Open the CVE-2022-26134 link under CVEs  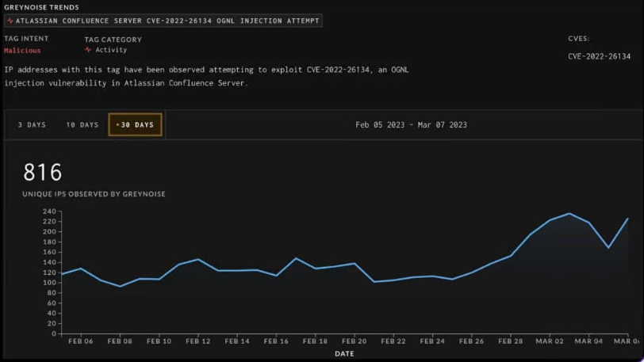[x=599, y=56]
